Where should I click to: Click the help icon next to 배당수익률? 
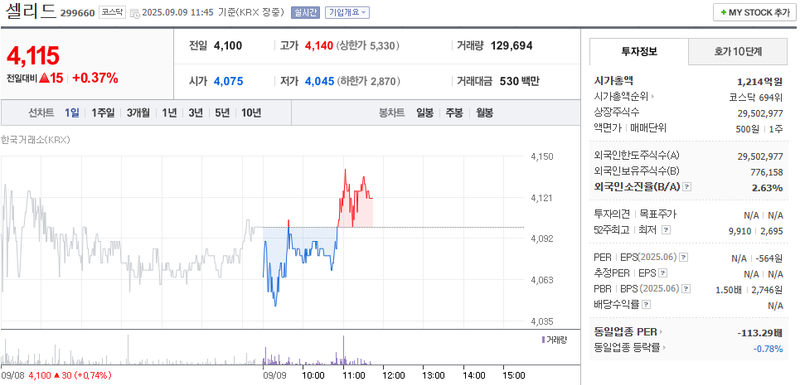[x=646, y=305]
